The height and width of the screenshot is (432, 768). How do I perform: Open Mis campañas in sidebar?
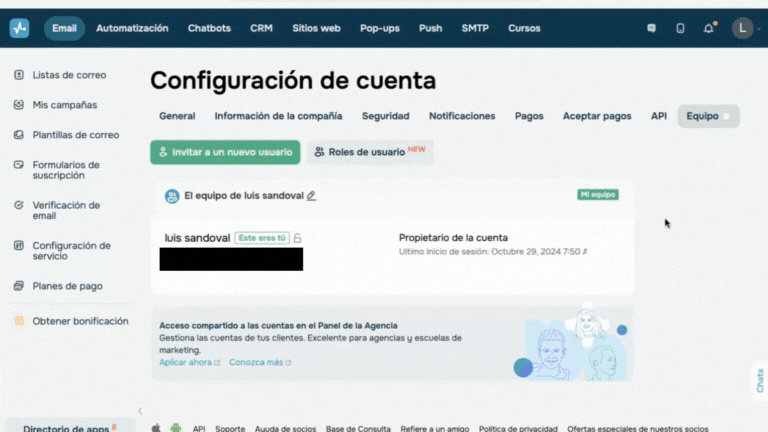tap(65, 105)
